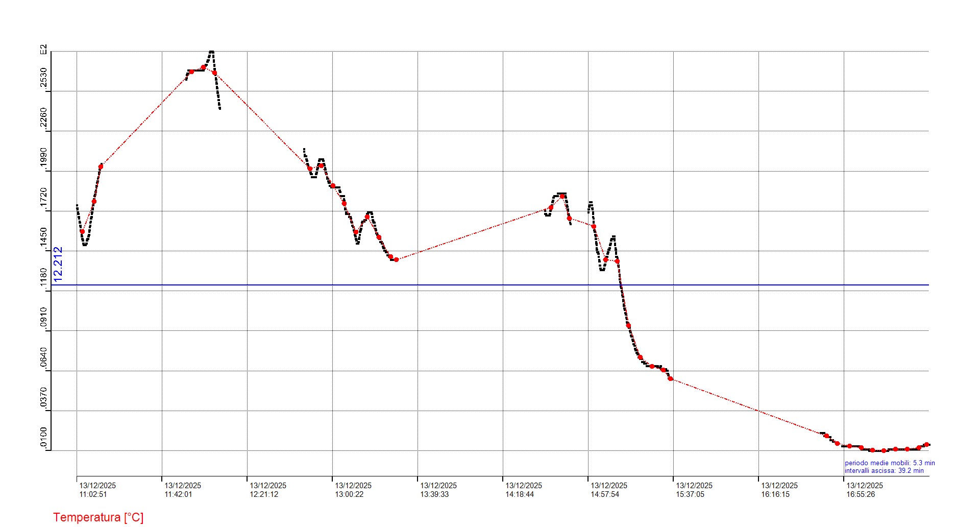
Task: Select the 14:18:44 time axis label
Action: (520, 494)
